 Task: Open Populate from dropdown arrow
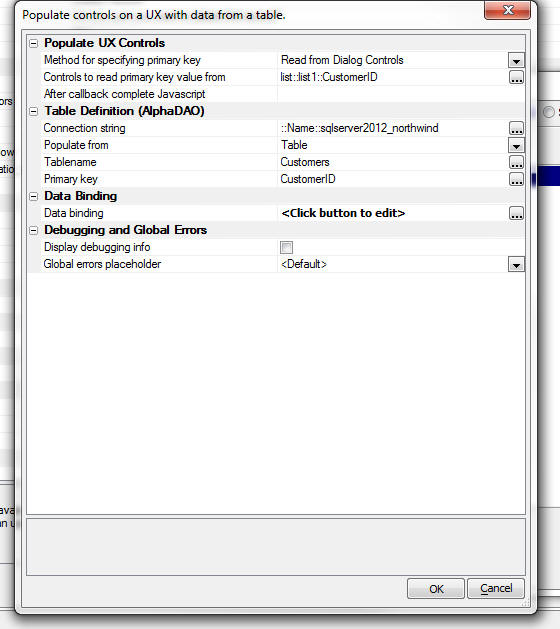pos(516,145)
